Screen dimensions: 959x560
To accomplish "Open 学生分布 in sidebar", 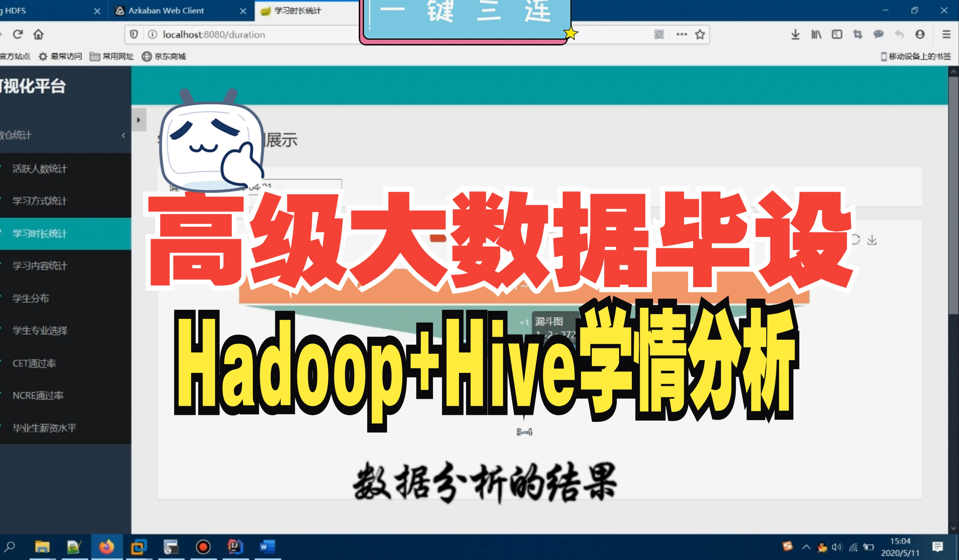I will click(65, 298).
